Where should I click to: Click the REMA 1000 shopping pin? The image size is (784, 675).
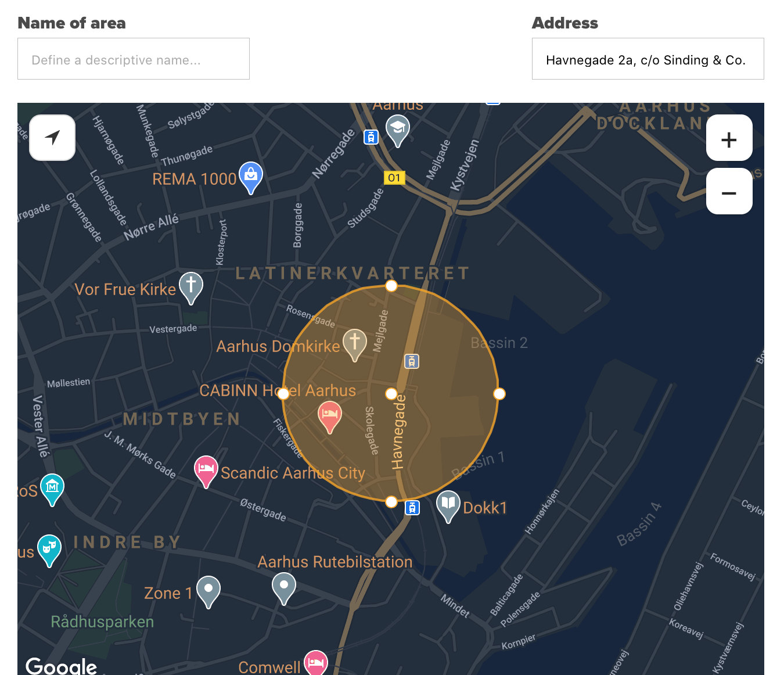coord(250,176)
